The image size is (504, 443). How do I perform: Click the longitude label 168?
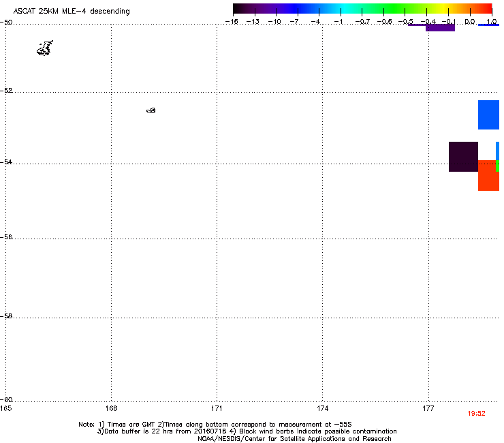[x=111, y=408]
